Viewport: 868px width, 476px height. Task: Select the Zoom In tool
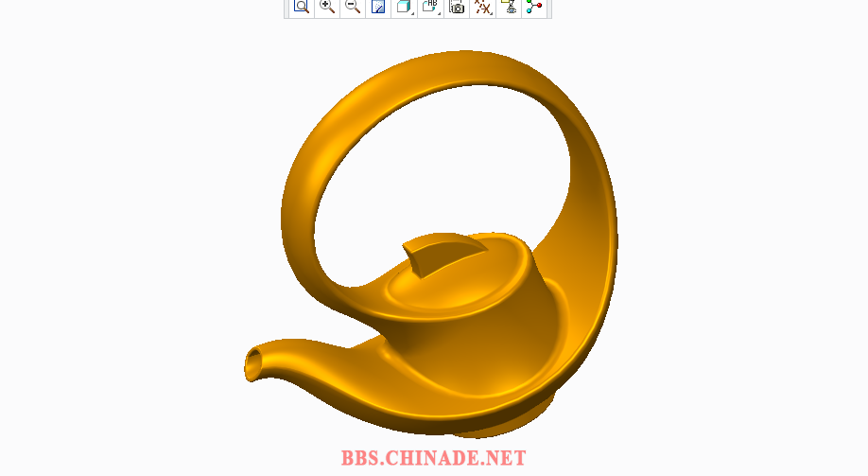tap(327, 7)
